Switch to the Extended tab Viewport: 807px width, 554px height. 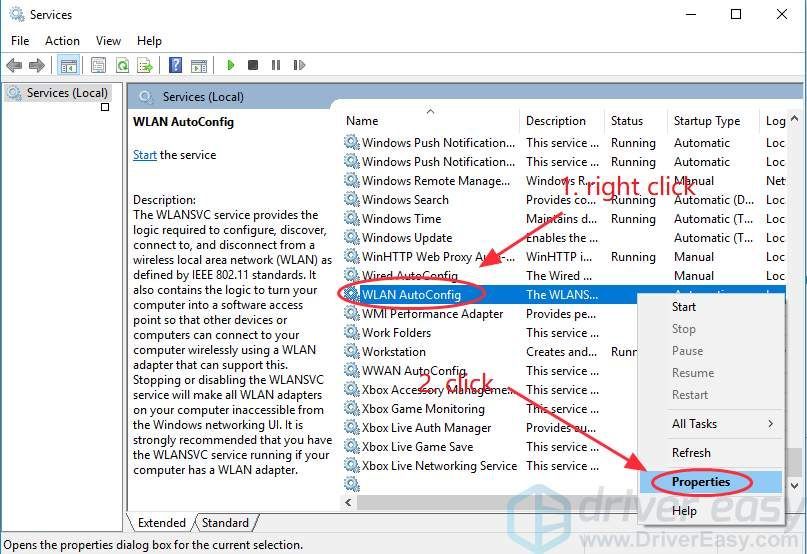[162, 523]
